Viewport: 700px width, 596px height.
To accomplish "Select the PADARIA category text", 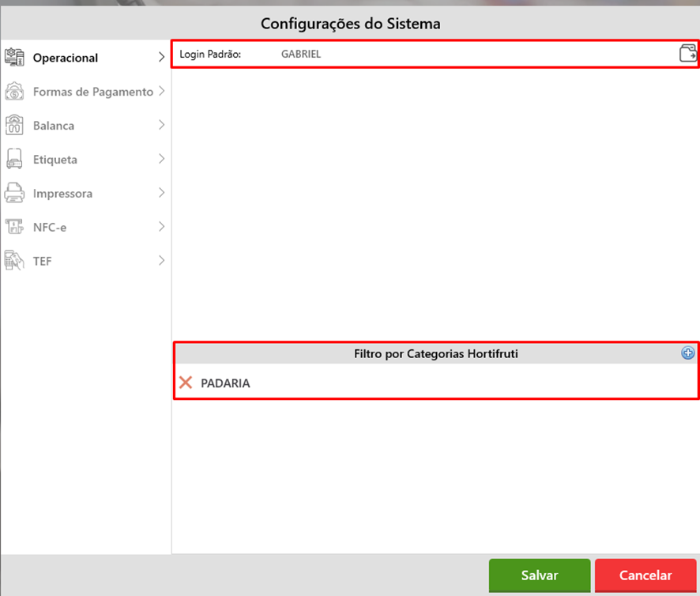I will point(225,383).
